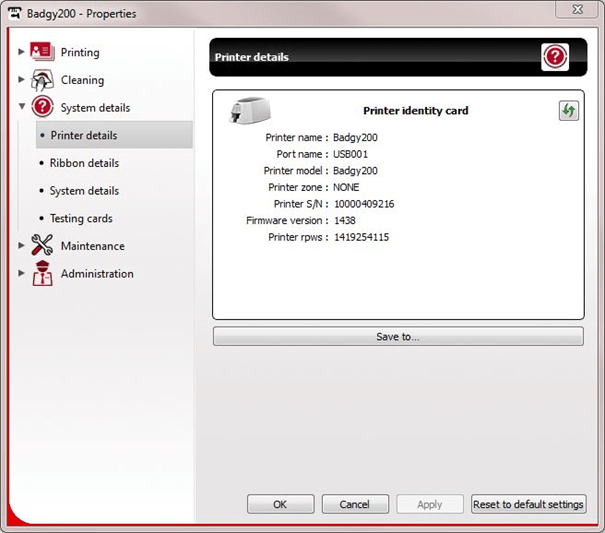Click the Administration officer icon

(x=42, y=273)
